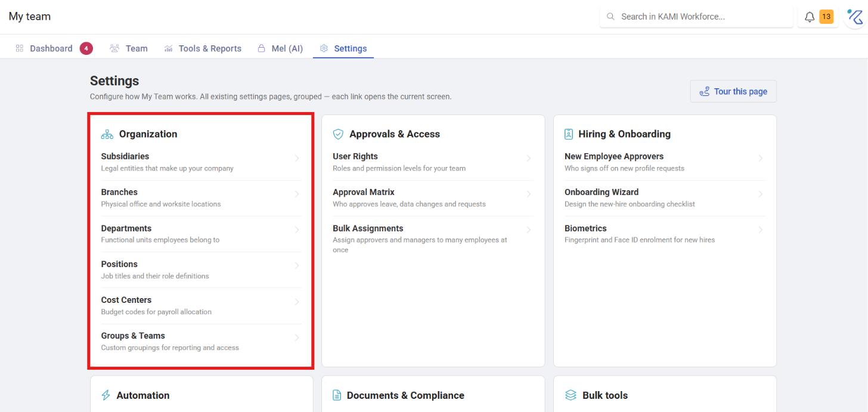This screenshot has height=412, width=868.
Task: Select the Mel (AI) tab
Action: pyautogui.click(x=280, y=48)
